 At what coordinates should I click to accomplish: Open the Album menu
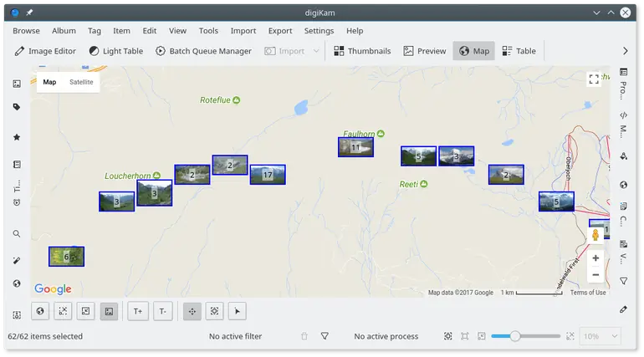point(64,31)
